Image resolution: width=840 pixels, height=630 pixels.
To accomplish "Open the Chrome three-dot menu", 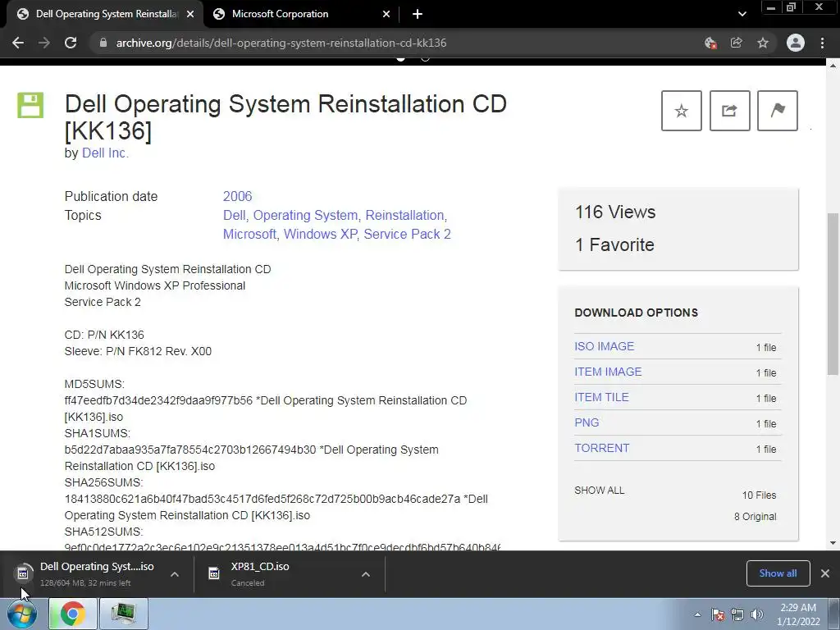I will coord(822,43).
